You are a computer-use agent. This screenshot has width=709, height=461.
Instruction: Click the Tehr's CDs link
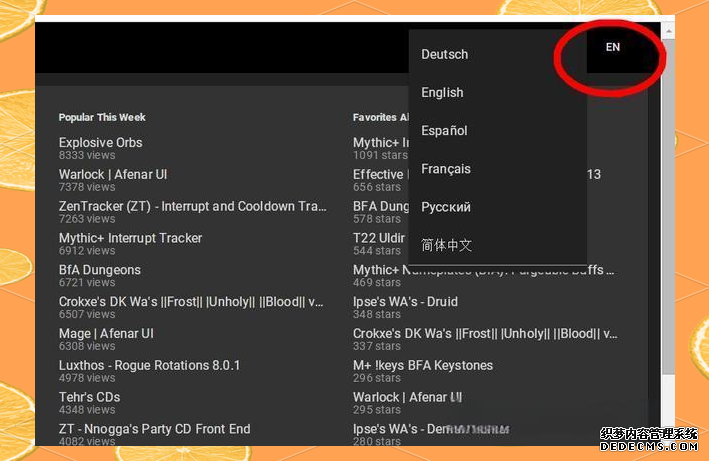[x=89, y=397]
